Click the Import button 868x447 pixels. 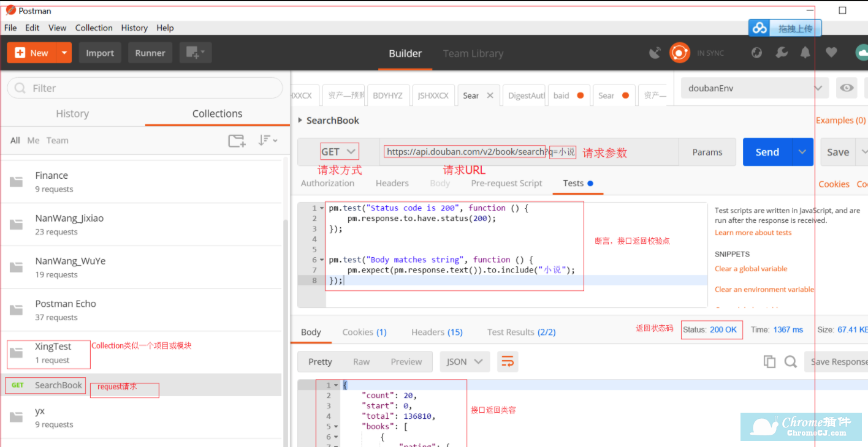point(100,53)
